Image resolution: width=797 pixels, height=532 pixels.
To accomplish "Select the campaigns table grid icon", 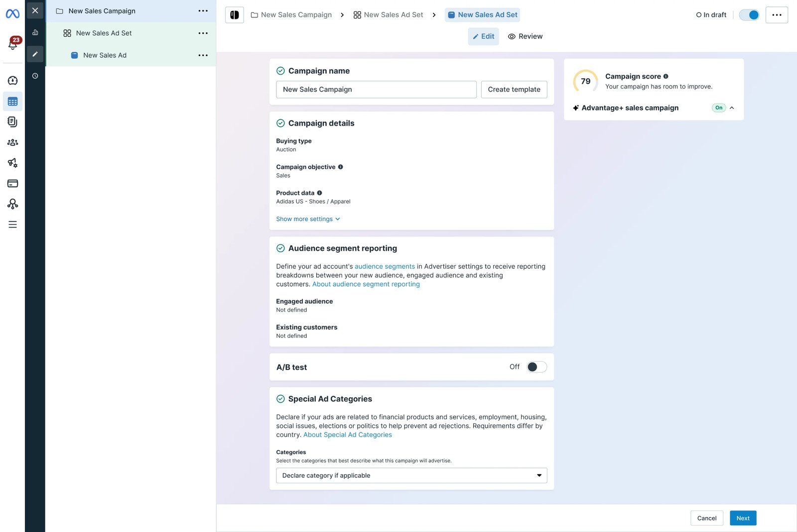I will [x=12, y=102].
